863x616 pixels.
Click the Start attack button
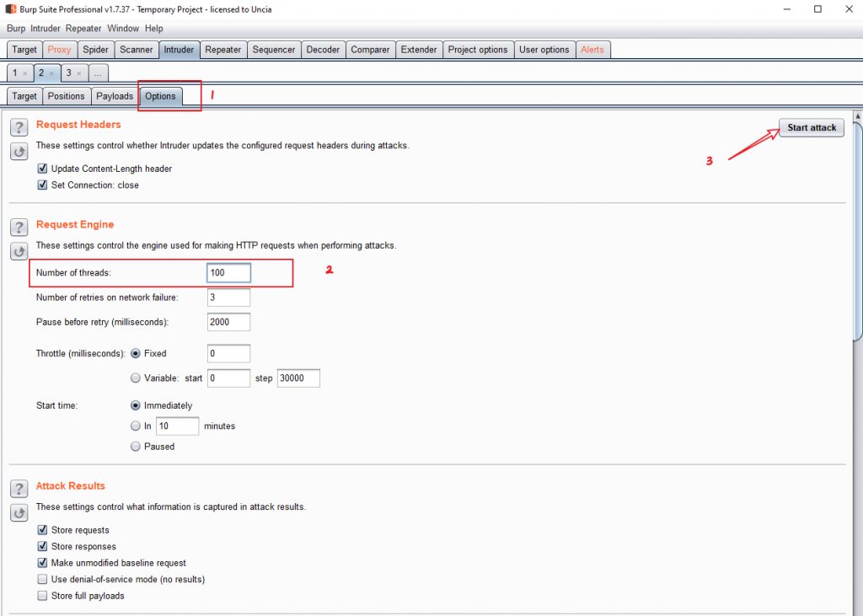coord(812,128)
